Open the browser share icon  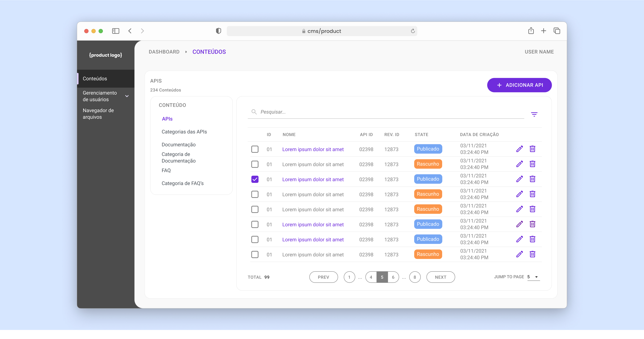pos(531,31)
